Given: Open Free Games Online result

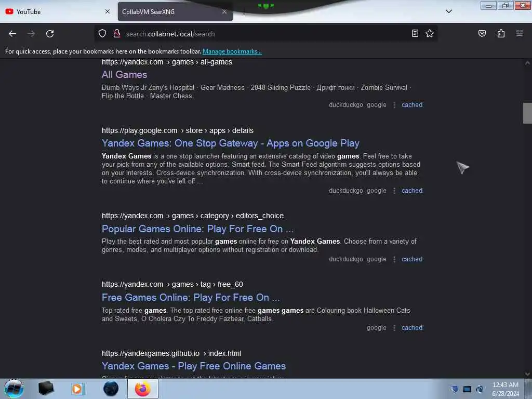Looking at the screenshot, I should pyautogui.click(x=191, y=298).
